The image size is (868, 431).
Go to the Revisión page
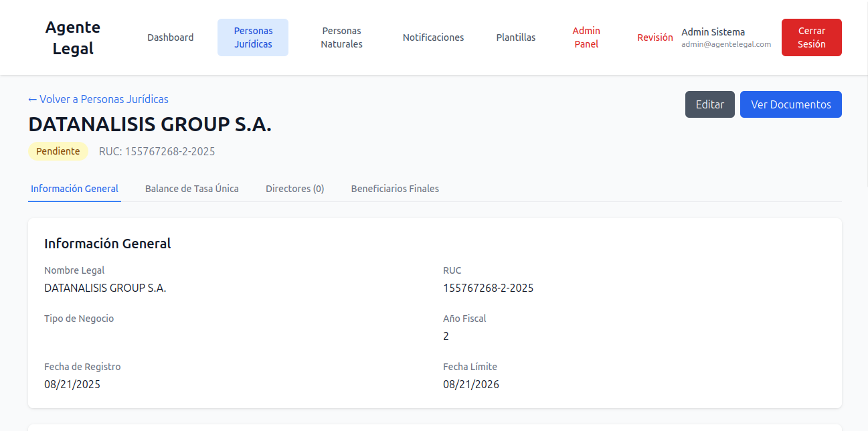655,37
